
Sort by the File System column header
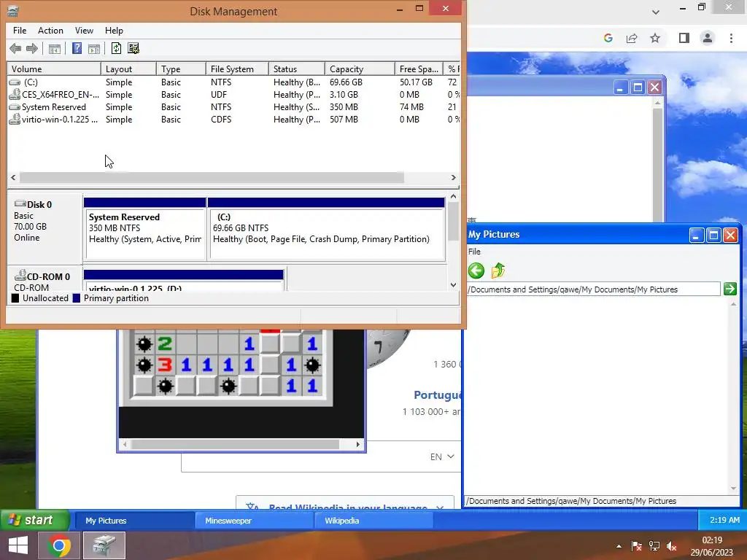(237, 69)
